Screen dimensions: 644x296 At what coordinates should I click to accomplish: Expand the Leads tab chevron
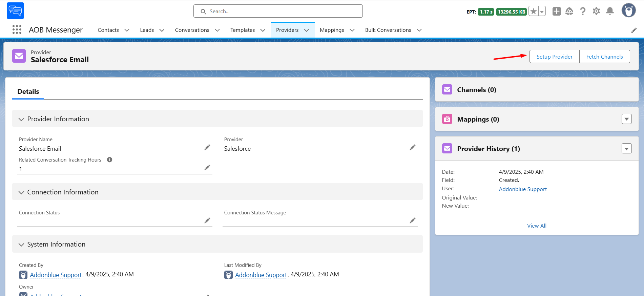(162, 30)
